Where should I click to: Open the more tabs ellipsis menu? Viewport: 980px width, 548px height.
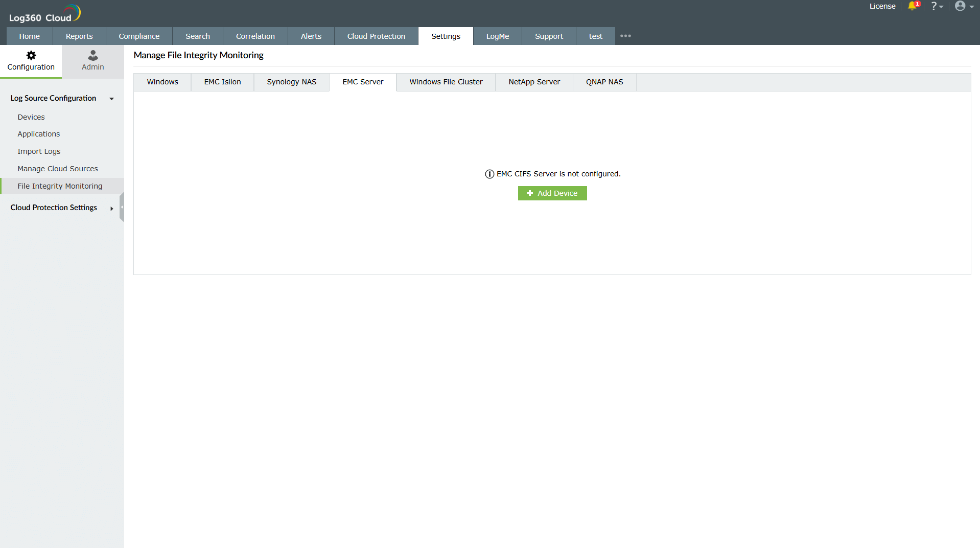coord(625,36)
